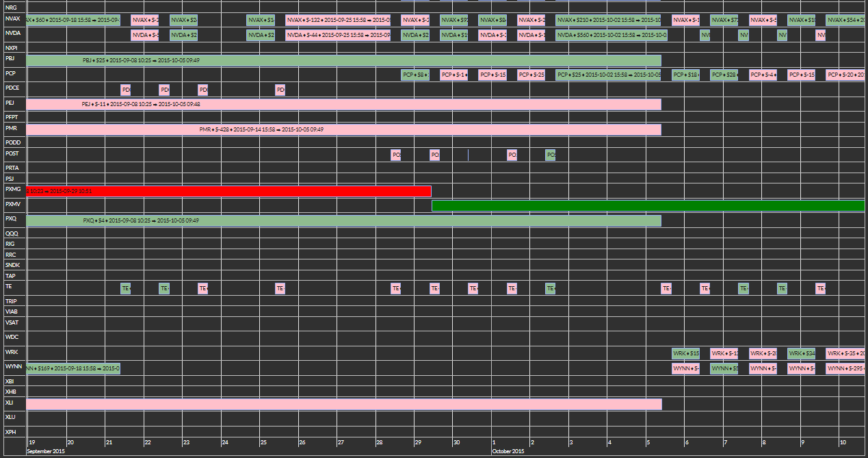Select the PEJ $-11 trade bar
868x458 pixels.
(344, 104)
